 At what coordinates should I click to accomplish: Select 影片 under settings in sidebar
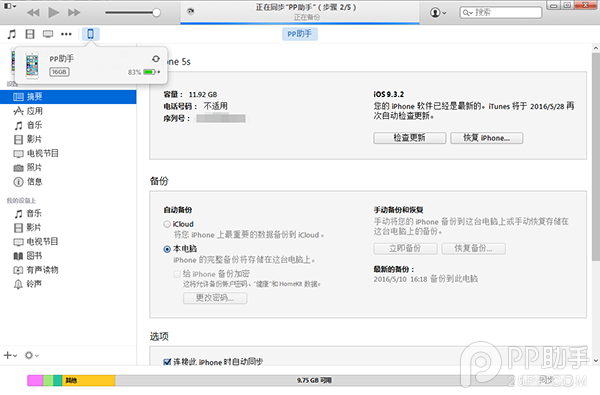click(x=68, y=139)
